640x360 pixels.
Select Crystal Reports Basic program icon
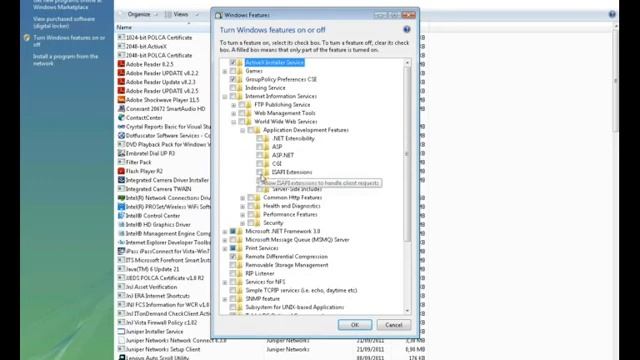pyautogui.click(x=121, y=127)
